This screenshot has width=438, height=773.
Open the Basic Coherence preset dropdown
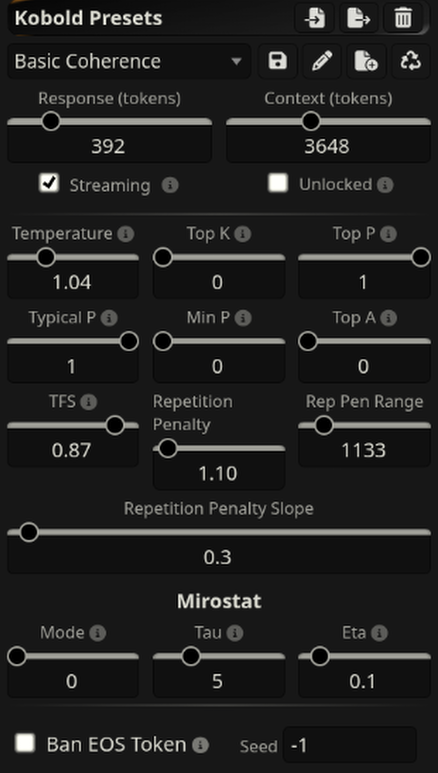tap(129, 62)
